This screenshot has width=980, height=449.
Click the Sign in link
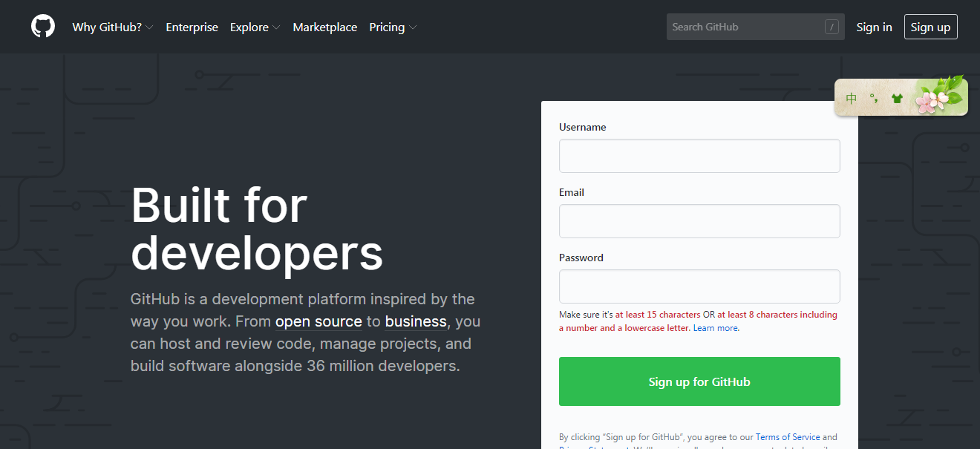coord(874,27)
